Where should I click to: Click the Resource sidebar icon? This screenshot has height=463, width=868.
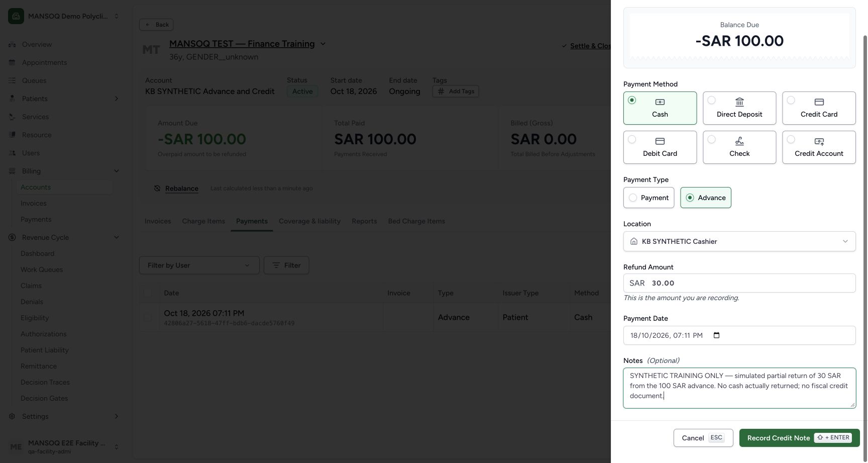click(x=12, y=135)
